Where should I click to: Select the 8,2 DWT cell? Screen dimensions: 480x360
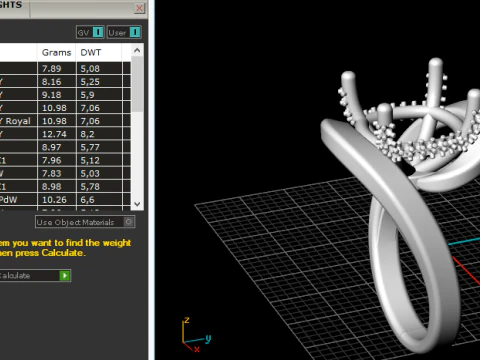99,134
